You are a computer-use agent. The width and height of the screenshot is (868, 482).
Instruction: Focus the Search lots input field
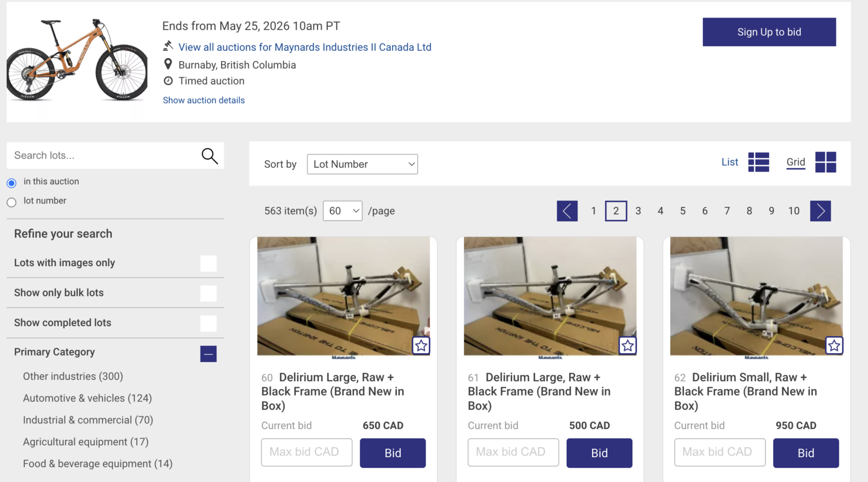[103, 155]
